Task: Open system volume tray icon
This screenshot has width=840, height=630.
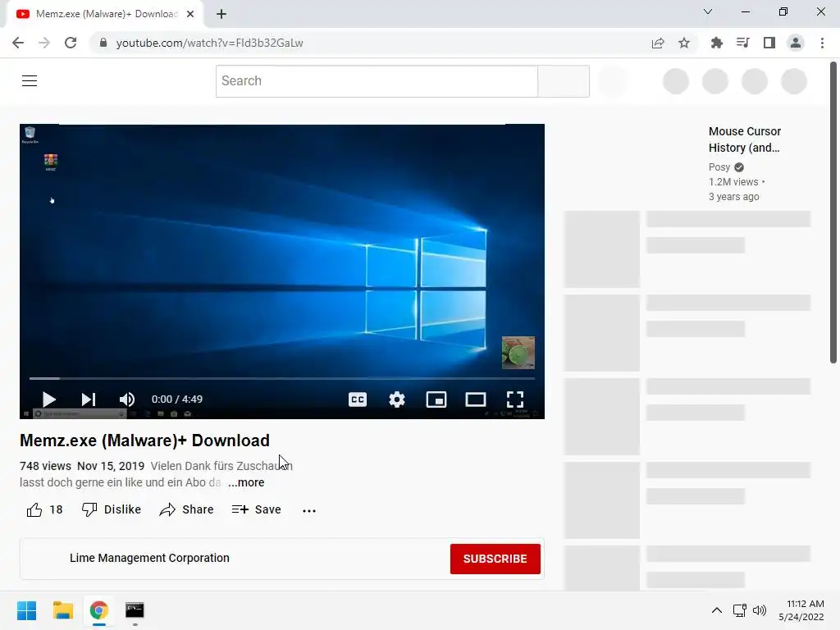Action: point(760,610)
